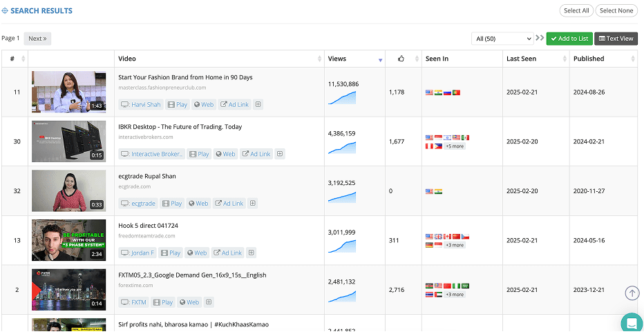Open the Ad Link for the Jordan F video
This screenshot has height=334, width=644.
[x=228, y=253]
